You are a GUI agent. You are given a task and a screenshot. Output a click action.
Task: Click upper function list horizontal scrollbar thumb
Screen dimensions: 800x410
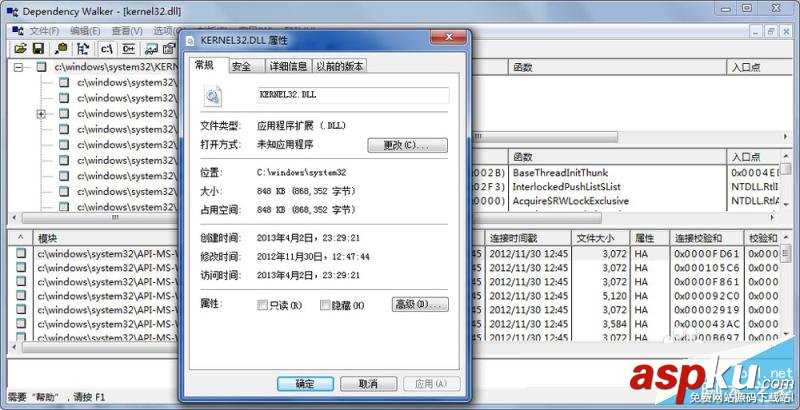pos(545,137)
